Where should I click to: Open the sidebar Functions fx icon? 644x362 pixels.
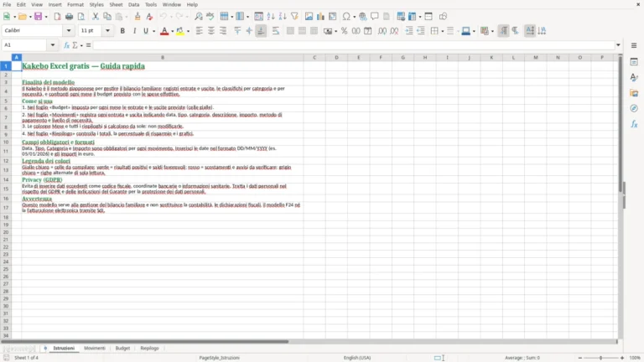point(634,124)
